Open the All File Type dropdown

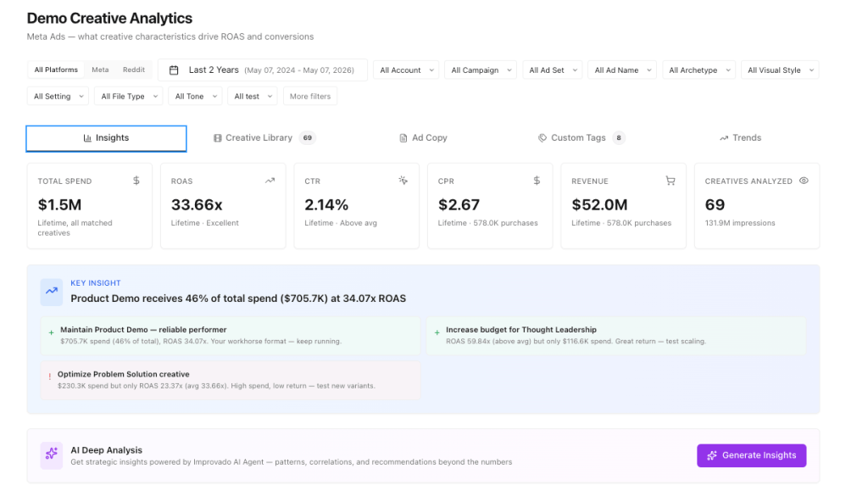pos(129,97)
